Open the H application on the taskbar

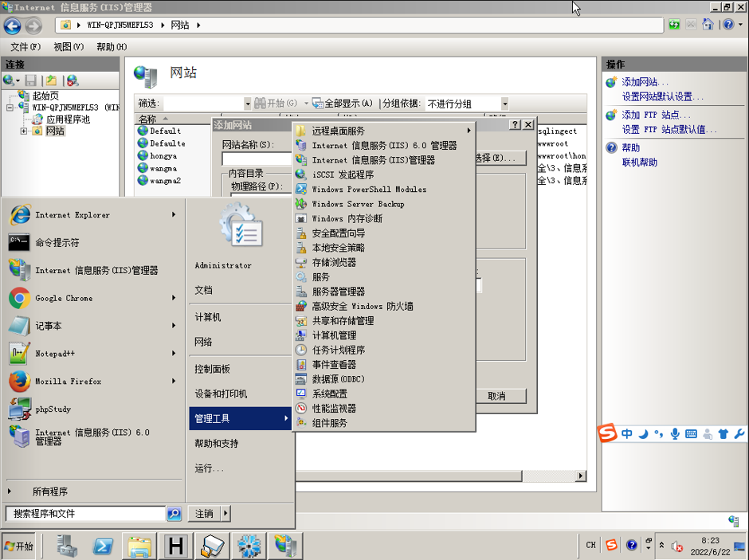click(176, 545)
